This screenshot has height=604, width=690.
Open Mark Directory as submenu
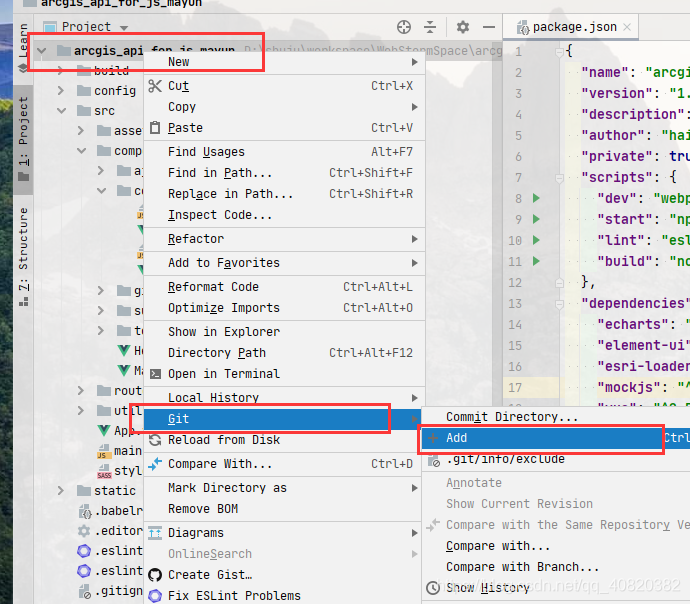click(284, 488)
